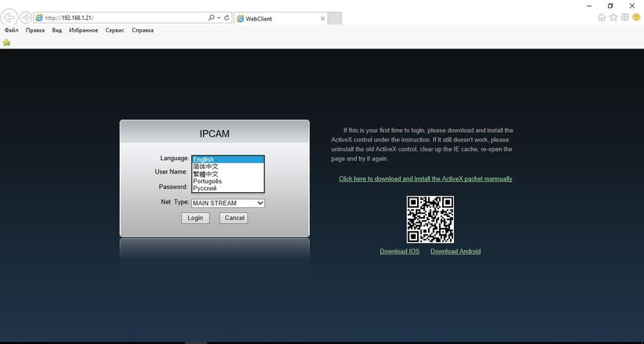644x344 pixels.
Task: Open the Избранное menu
Action: pos(84,30)
